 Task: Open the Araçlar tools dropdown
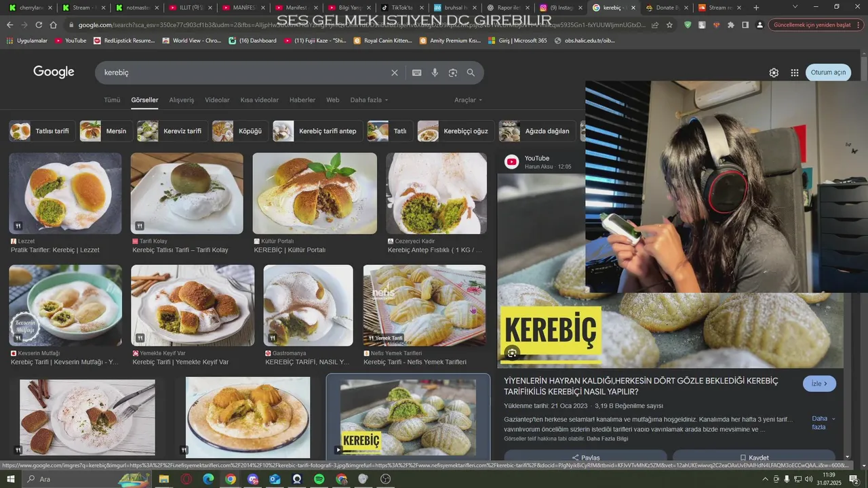pos(468,100)
